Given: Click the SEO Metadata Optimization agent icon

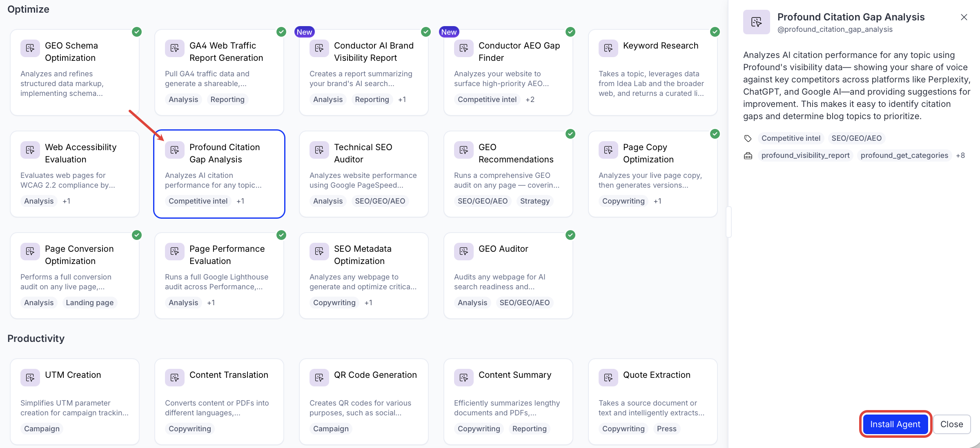Looking at the screenshot, I should pyautogui.click(x=319, y=251).
